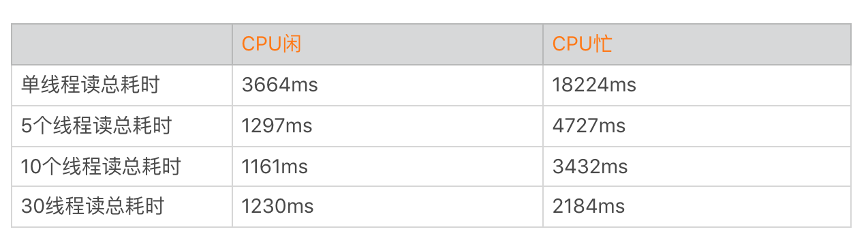Click blank space right of 3664ms

(431, 85)
